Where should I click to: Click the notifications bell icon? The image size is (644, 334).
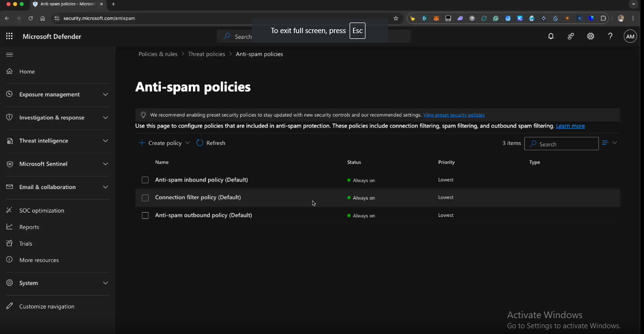[551, 36]
